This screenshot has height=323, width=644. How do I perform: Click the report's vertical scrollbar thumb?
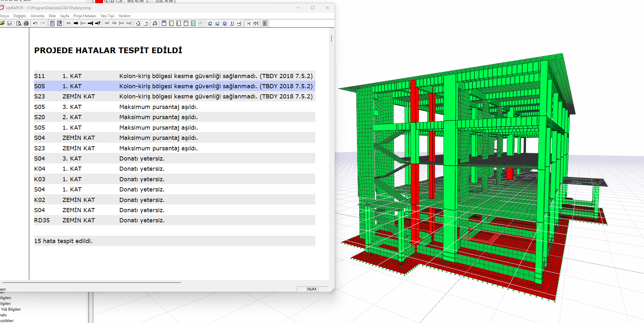(x=331, y=39)
